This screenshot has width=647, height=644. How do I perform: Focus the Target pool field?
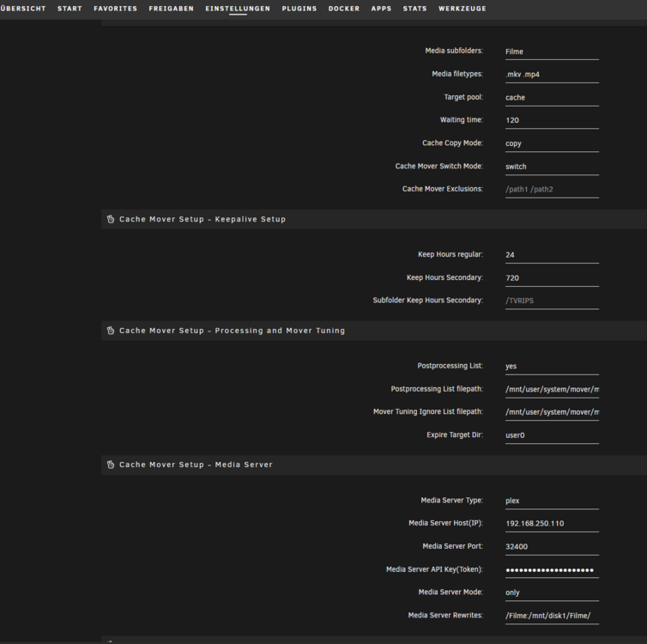point(552,98)
